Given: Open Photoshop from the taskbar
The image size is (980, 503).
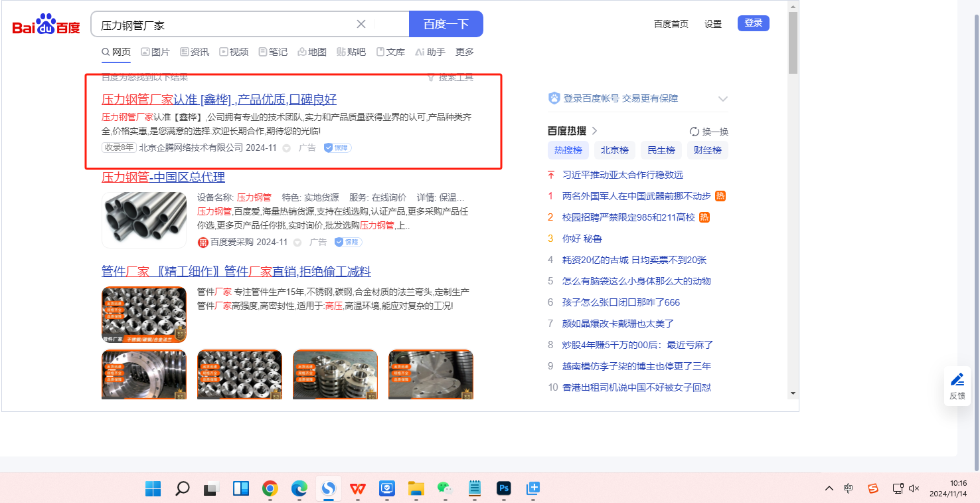Looking at the screenshot, I should [504, 489].
